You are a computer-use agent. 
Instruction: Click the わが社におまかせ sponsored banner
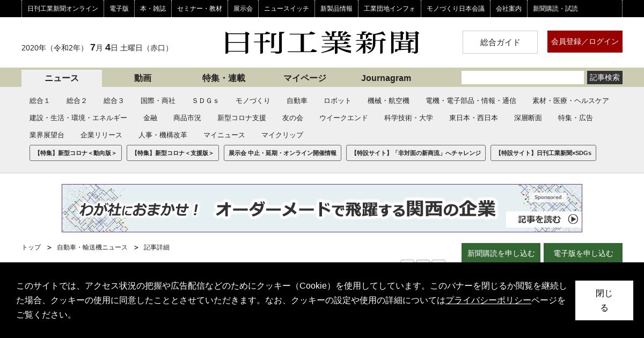coord(322,208)
